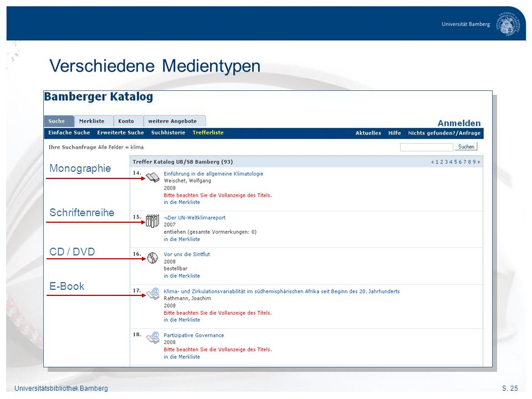This screenshot has height=399, width=532.
Task: Click the Monographie label
Action: click(80, 168)
